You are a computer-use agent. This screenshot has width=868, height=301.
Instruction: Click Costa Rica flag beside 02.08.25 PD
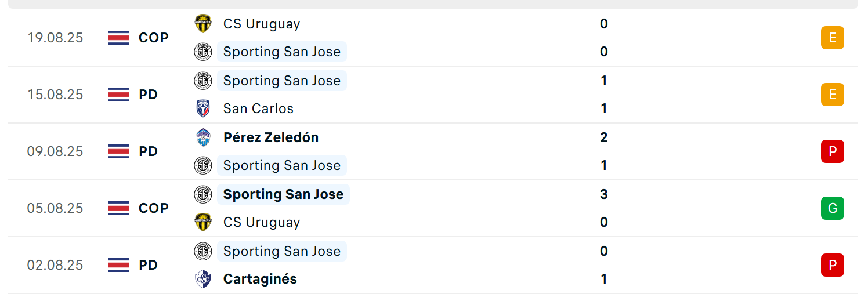click(x=118, y=265)
